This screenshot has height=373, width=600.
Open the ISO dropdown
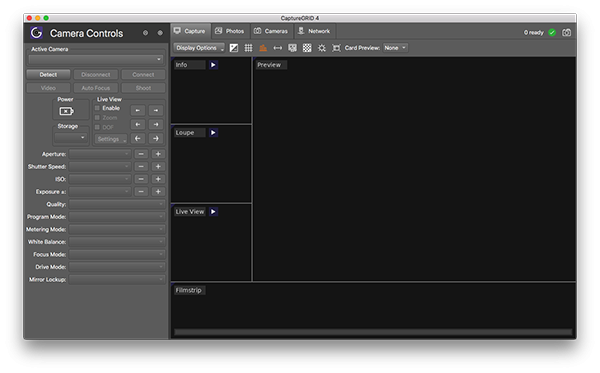(x=100, y=179)
